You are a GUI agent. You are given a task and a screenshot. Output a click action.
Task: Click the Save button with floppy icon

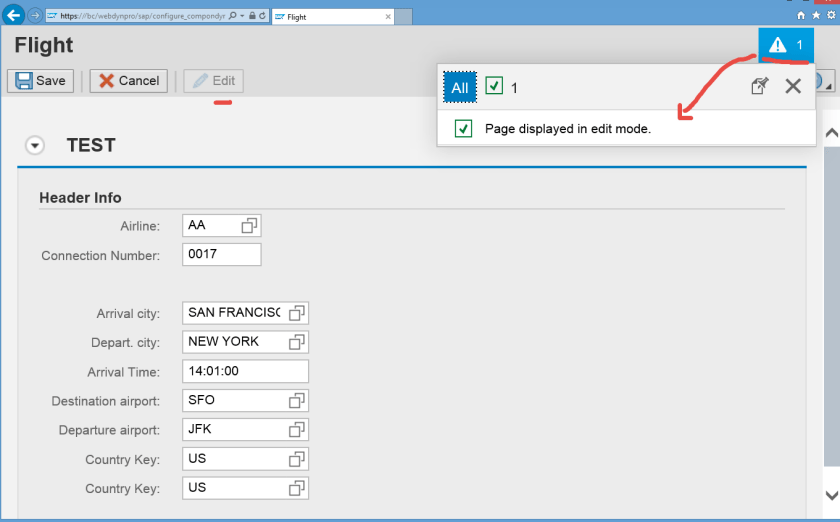coord(40,81)
